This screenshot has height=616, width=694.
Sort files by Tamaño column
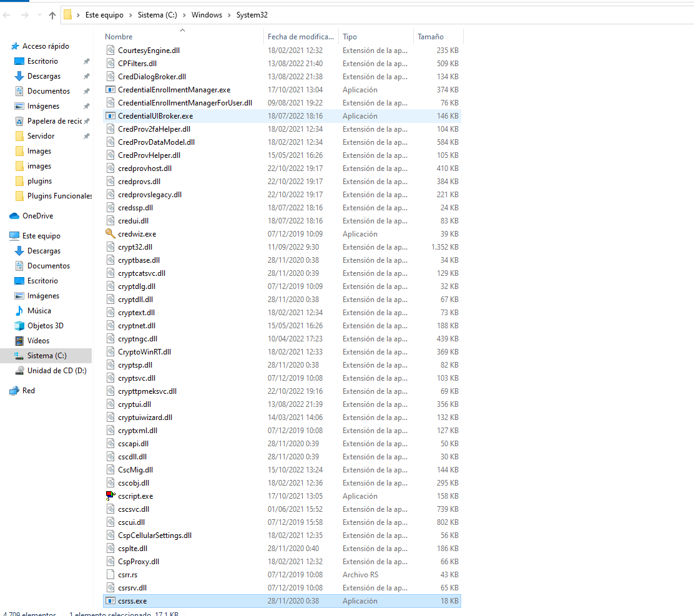430,37
